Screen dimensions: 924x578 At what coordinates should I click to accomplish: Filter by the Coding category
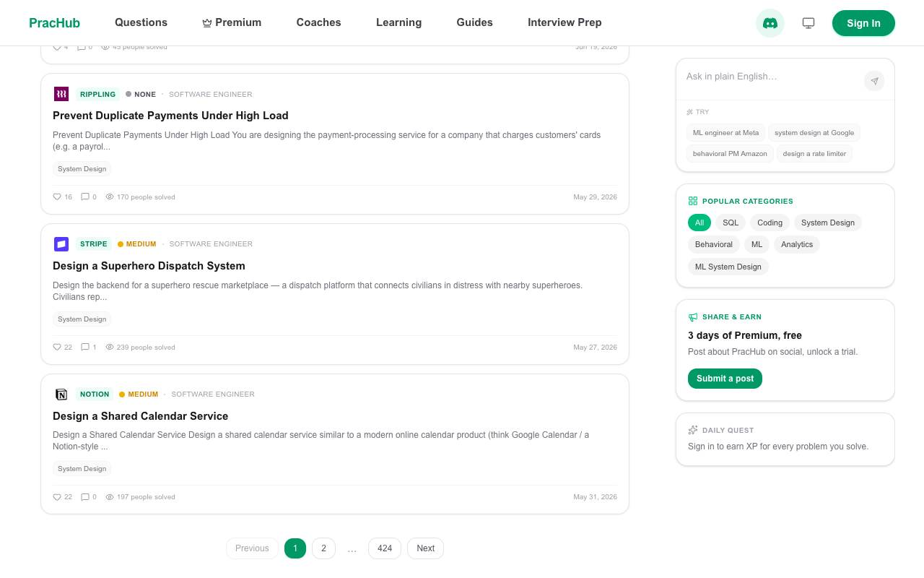[x=770, y=223]
